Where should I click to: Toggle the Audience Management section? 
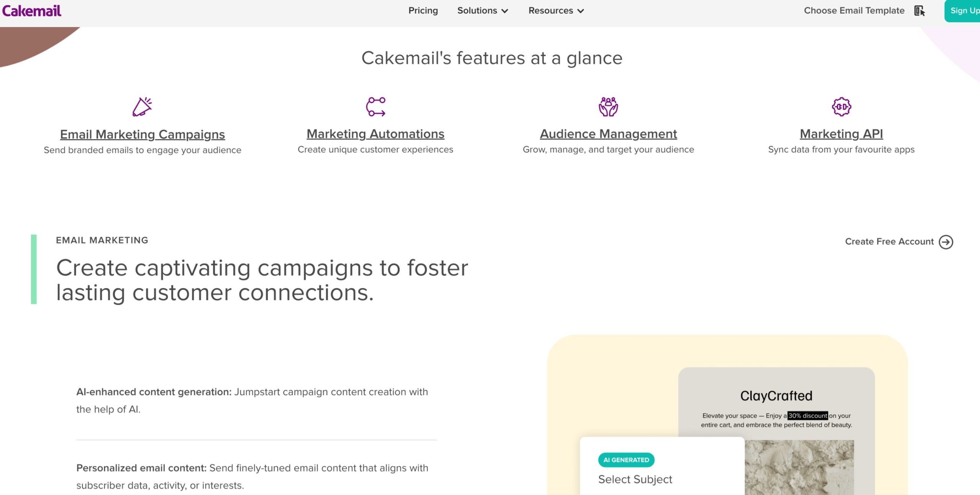click(x=608, y=133)
